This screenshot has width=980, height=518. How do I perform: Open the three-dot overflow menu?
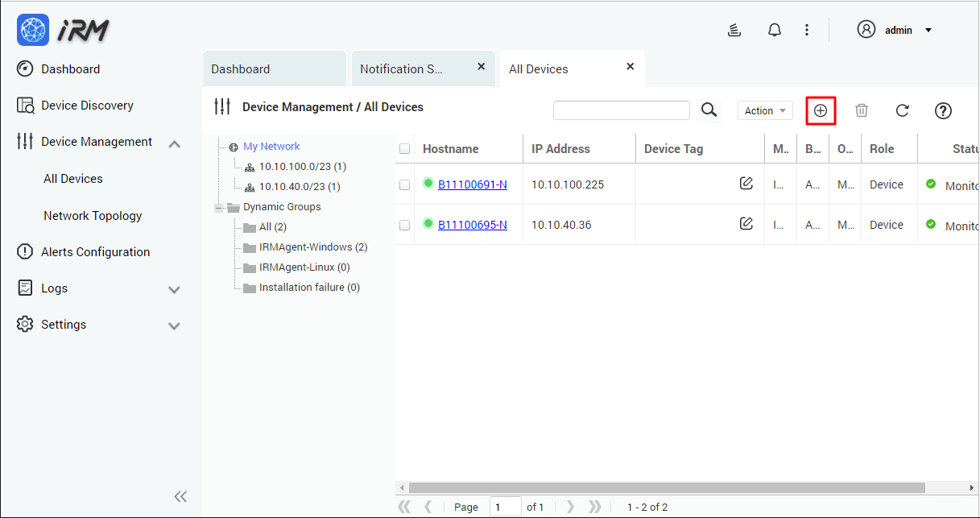[x=807, y=29]
